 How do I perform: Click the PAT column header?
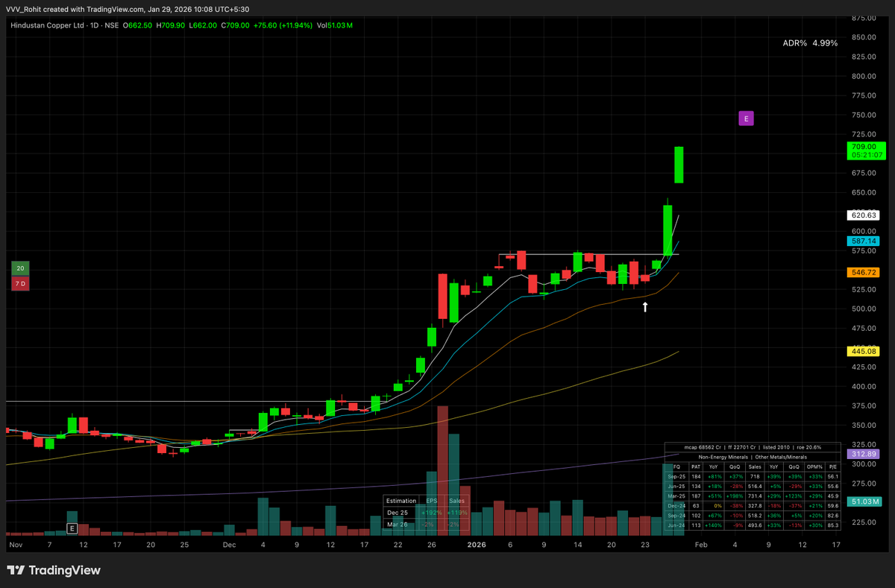pos(696,467)
